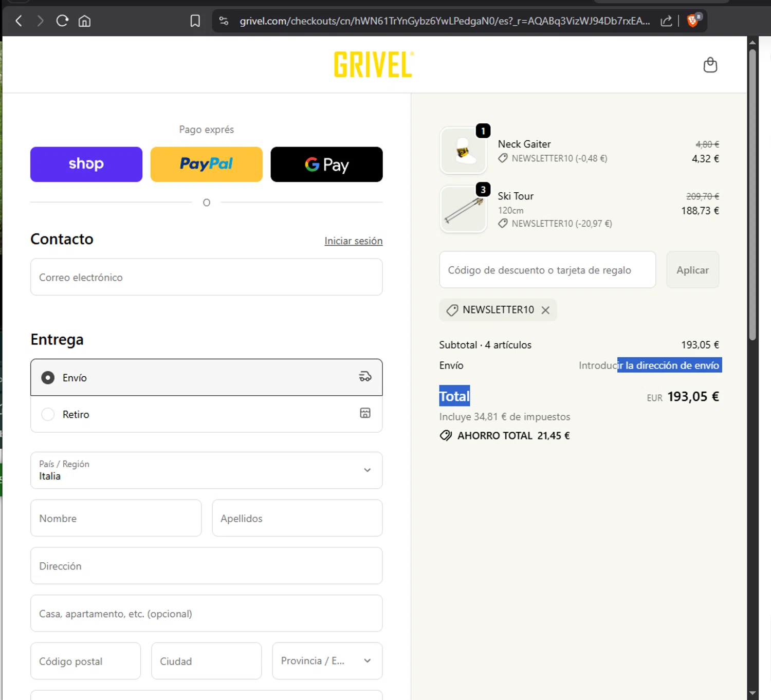Click Introducir la dirección de envío text

tap(649, 365)
